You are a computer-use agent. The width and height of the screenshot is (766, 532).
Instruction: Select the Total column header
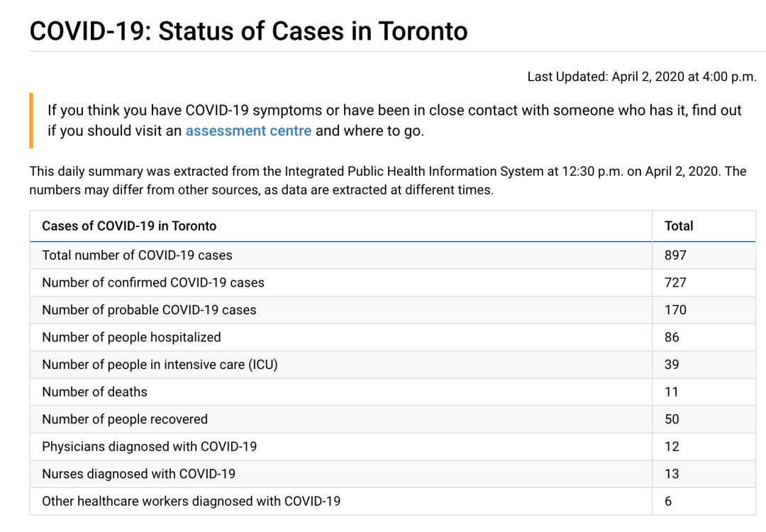pos(679,226)
